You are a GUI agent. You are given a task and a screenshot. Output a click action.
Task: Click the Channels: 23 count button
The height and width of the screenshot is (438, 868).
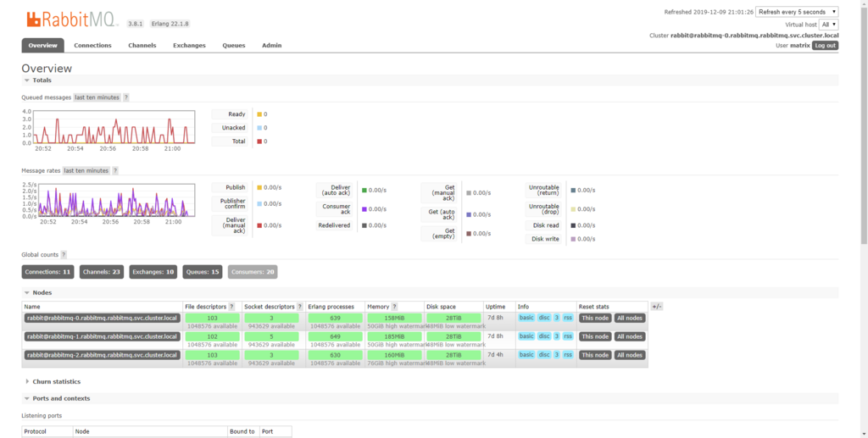click(102, 272)
